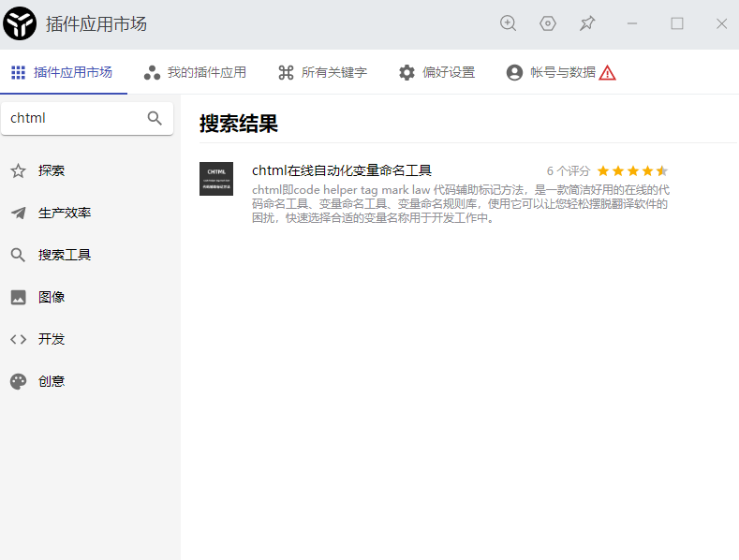
Task: Click the 搜索结果 heading
Action: coord(239,124)
